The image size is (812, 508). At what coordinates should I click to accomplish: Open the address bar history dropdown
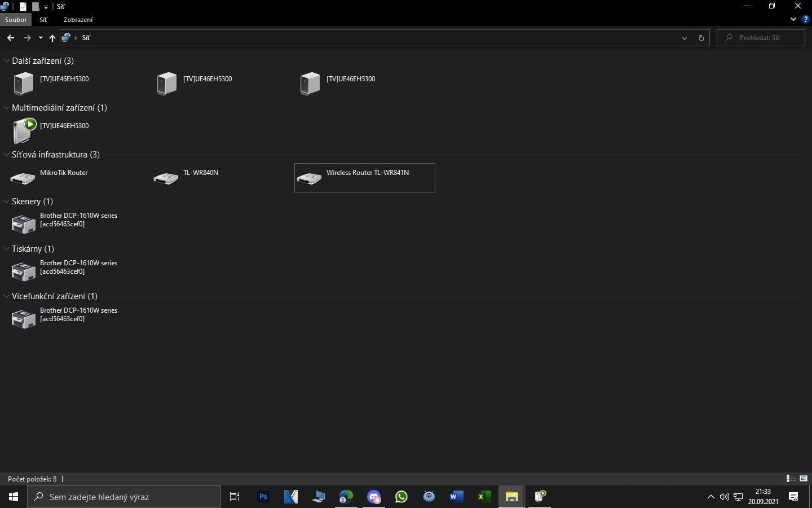click(684, 38)
